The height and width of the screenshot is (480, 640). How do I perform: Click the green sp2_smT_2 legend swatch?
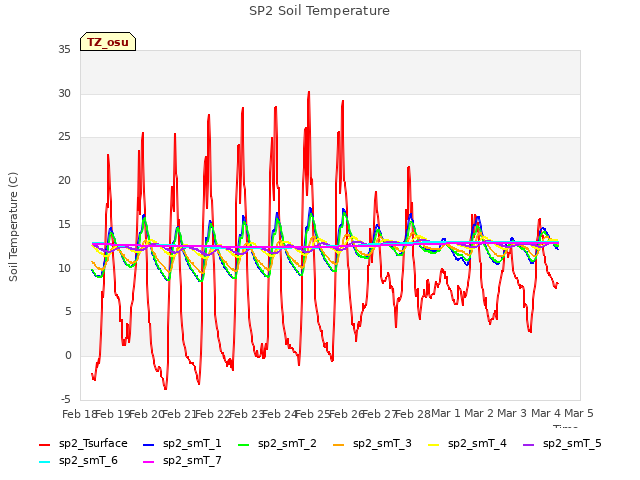coord(244,444)
